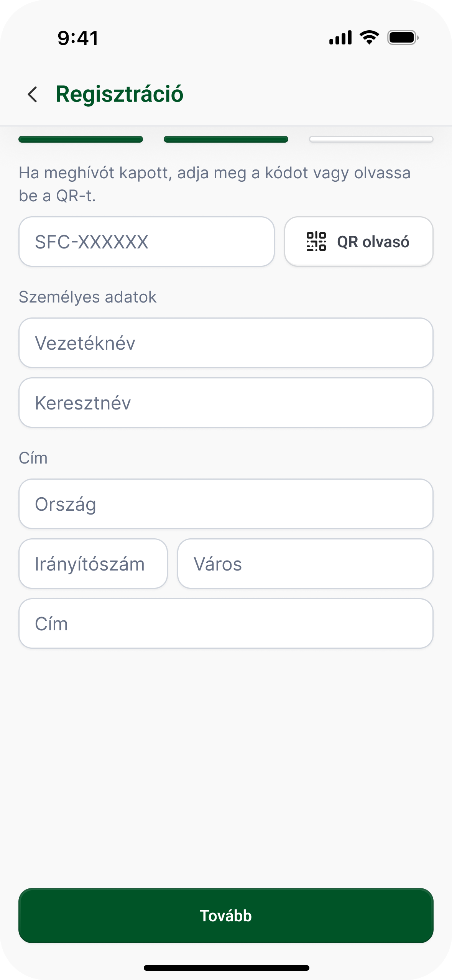The height and width of the screenshot is (980, 452).
Task: Tap the battery icon in status bar
Action: click(x=403, y=38)
